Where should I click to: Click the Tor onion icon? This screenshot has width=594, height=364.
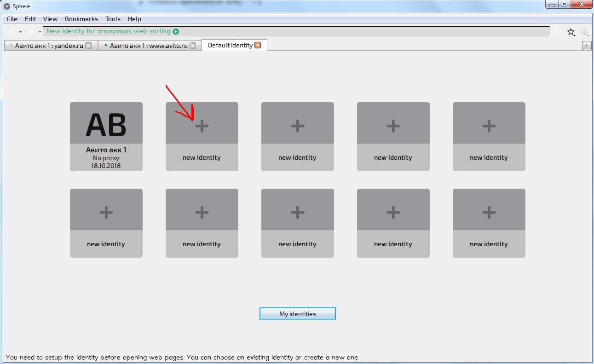pos(584,32)
